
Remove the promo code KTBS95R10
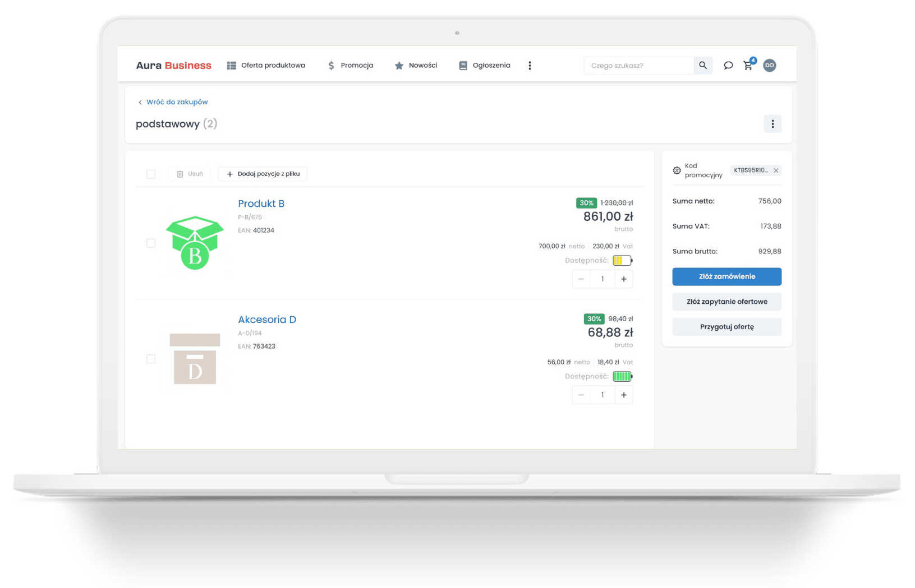point(776,170)
